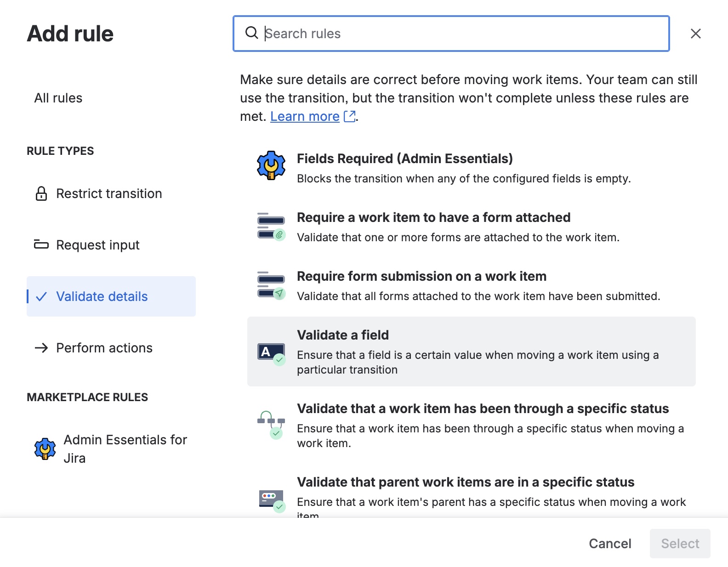Screen dimensions: 728x567
Task: Click the external link icon after Learn more
Action: (x=350, y=116)
